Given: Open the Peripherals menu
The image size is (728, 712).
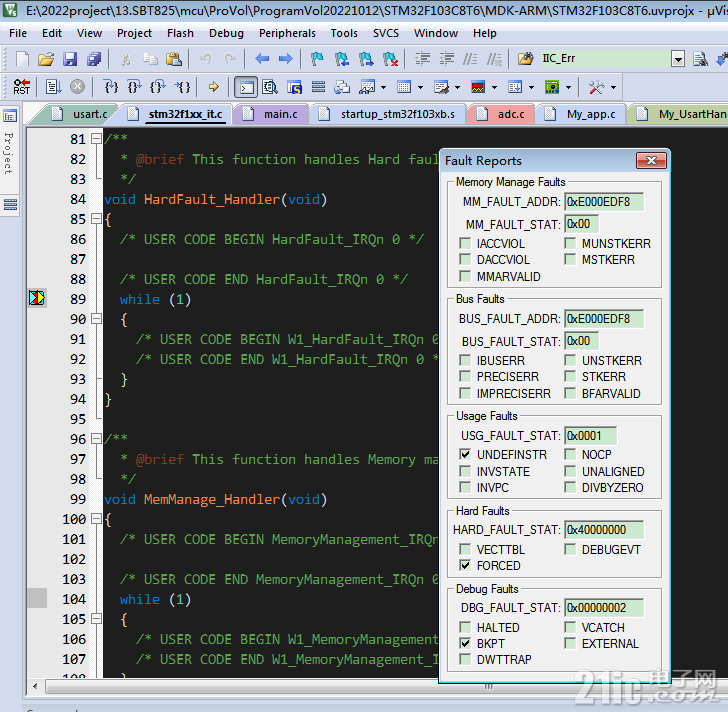Looking at the screenshot, I should [287, 33].
